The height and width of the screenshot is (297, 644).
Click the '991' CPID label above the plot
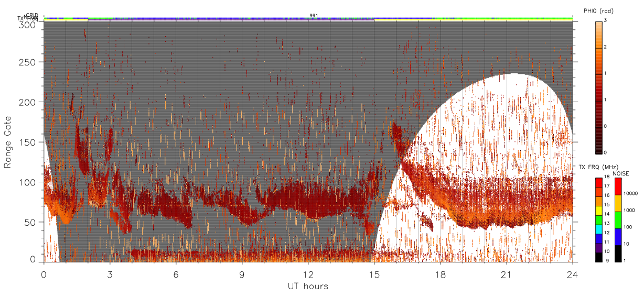tap(314, 16)
